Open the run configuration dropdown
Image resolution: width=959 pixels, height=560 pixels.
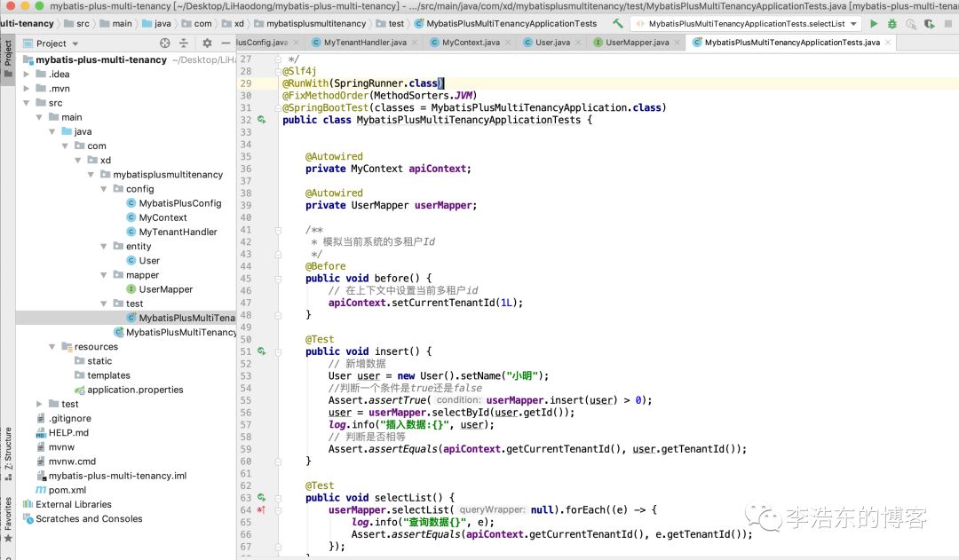pos(747,24)
